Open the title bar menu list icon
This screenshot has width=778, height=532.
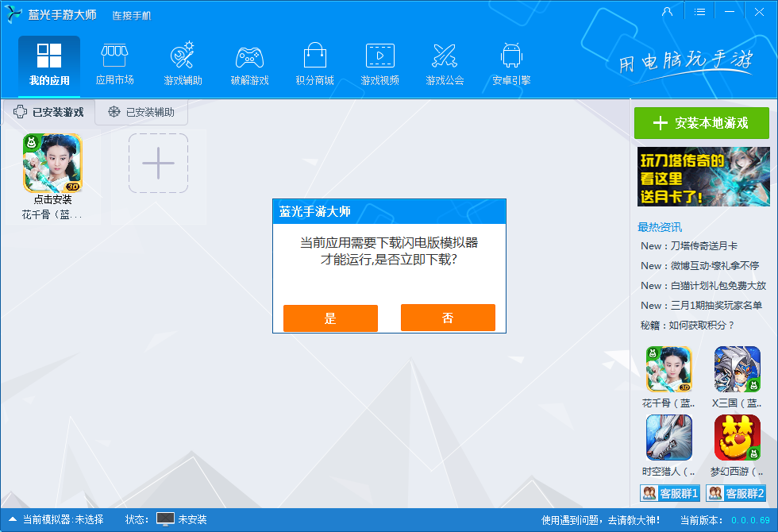(x=699, y=12)
